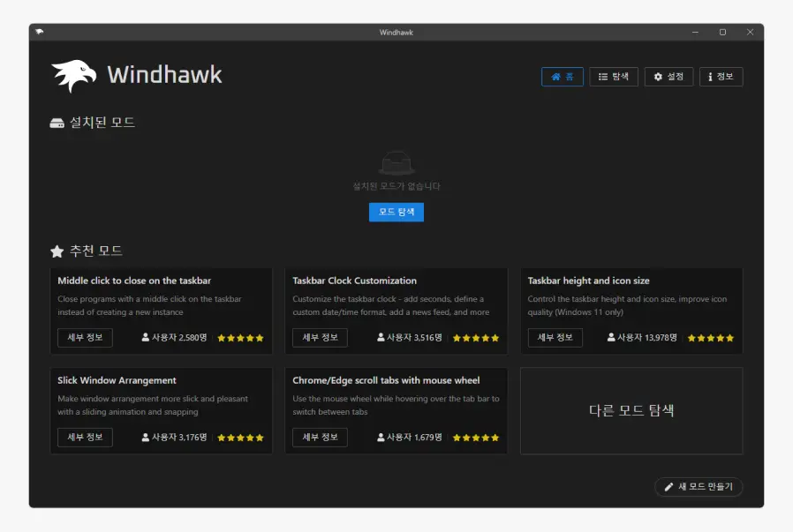Open 세부 정보 for Slick Window Arrangement
Image resolution: width=793 pixels, height=532 pixels.
(85, 437)
